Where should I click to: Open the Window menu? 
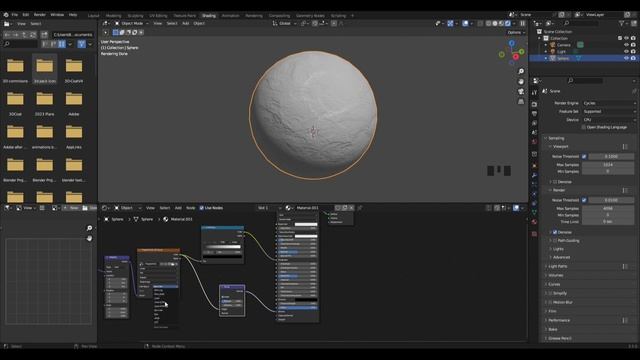[57, 15]
